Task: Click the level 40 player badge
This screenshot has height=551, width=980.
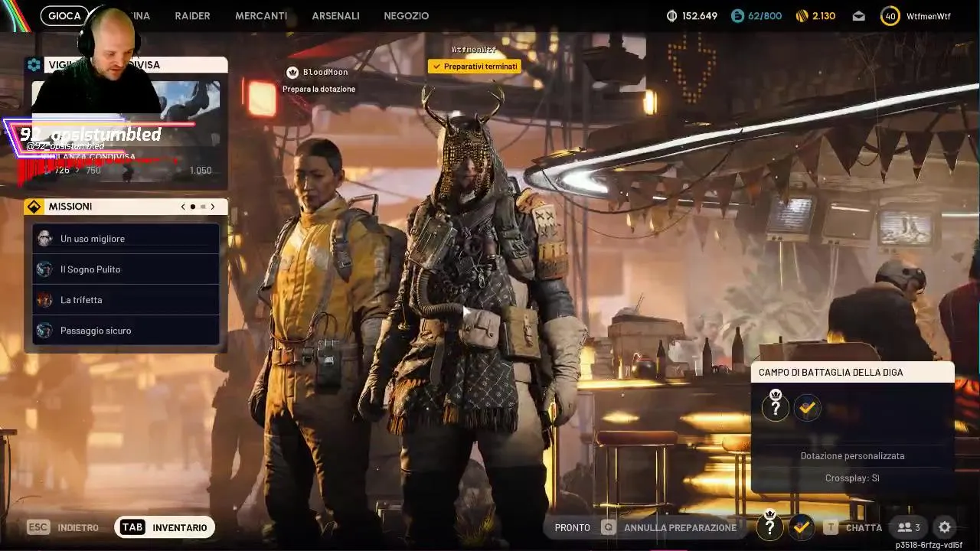Action: 890,15
